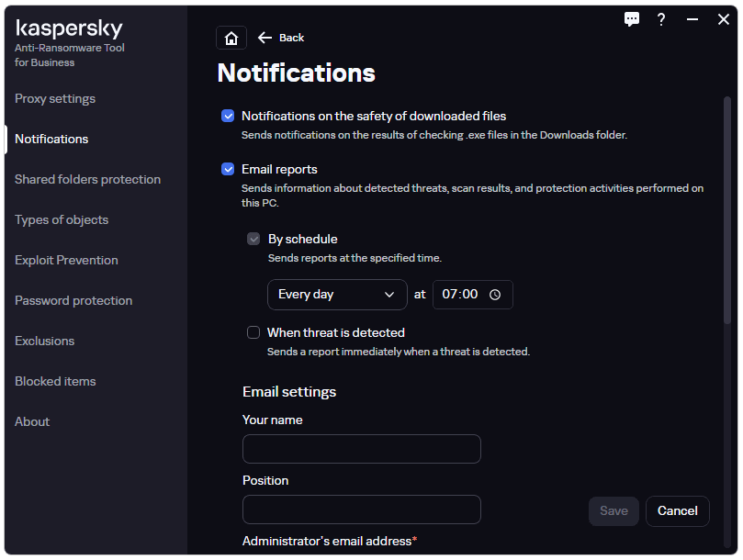Click the vertical scrollbar on the right
743x560 pixels.
pyautogui.click(x=726, y=210)
